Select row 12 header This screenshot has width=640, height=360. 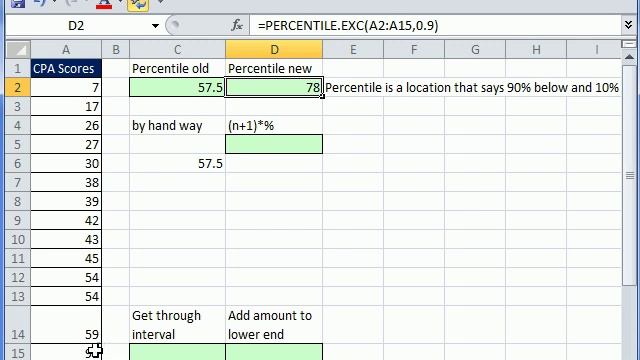[18, 278]
